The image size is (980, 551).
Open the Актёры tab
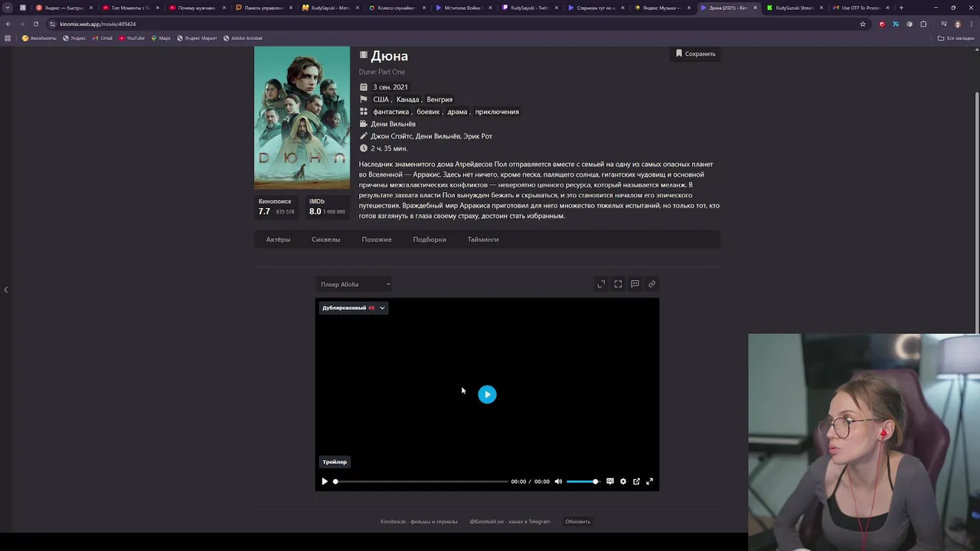coord(278,240)
